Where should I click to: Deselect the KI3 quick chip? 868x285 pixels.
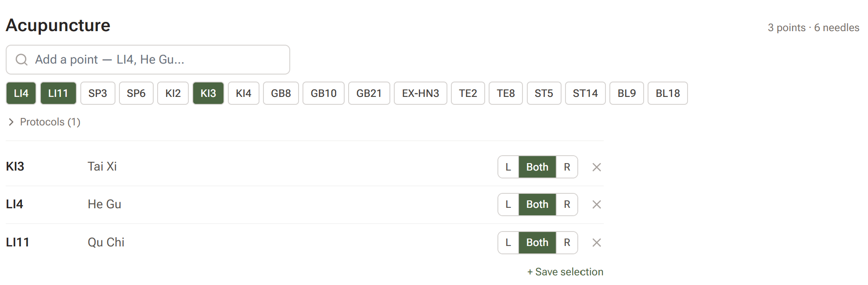coord(208,93)
